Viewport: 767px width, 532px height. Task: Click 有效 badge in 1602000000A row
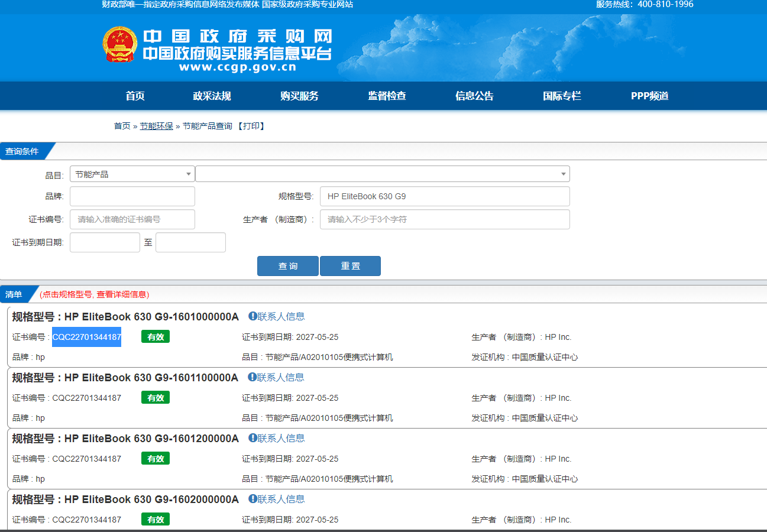[156, 520]
